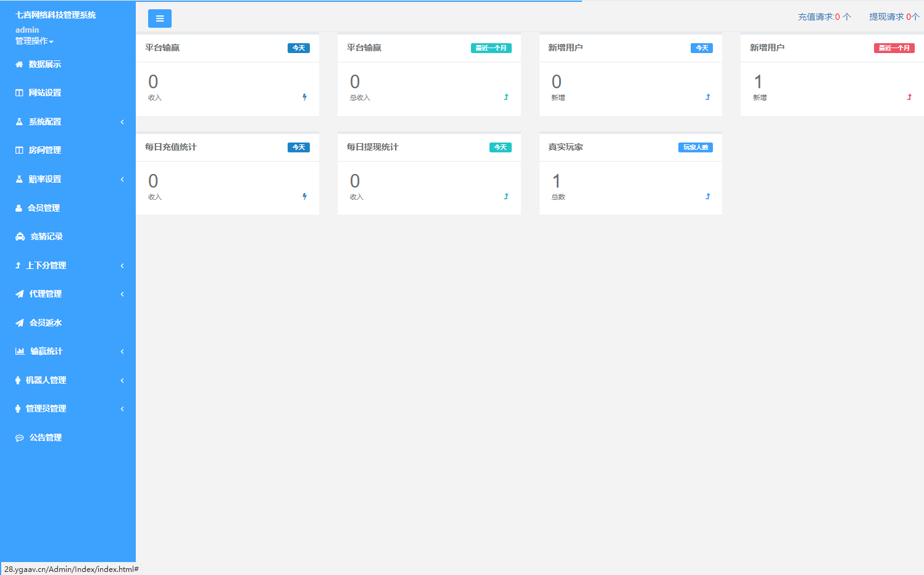Open the 网站设置 menu item
This screenshot has width=924, height=575.
tap(44, 93)
